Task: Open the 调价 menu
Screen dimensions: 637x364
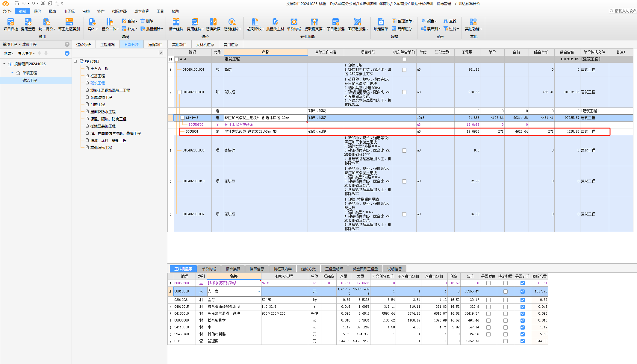Action: coord(37,11)
